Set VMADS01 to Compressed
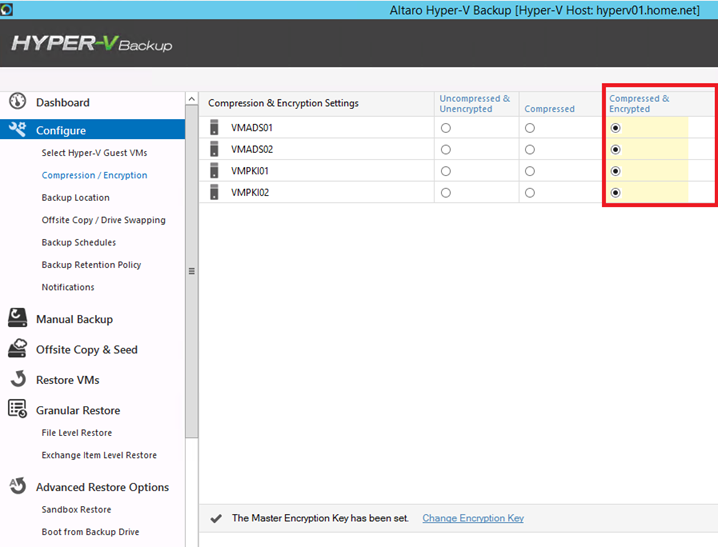The width and height of the screenshot is (718, 547). click(x=530, y=128)
